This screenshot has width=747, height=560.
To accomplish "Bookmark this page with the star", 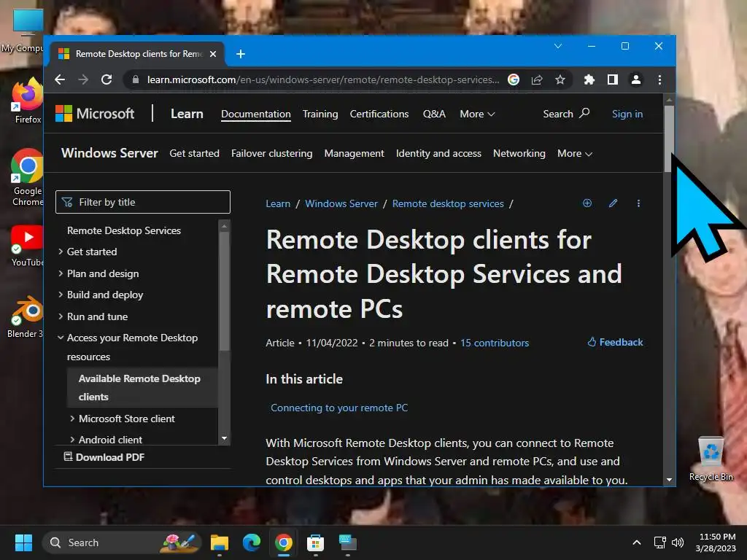I will [560, 79].
